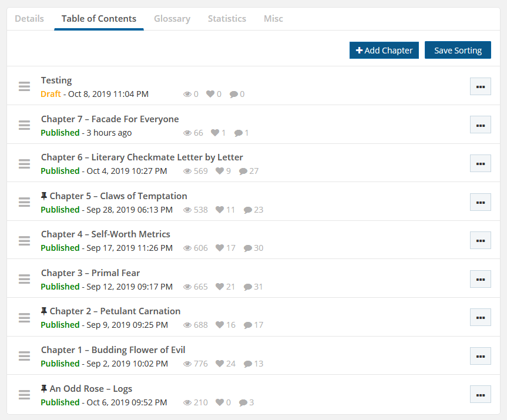Open the options menu for Testing draft

pos(480,86)
